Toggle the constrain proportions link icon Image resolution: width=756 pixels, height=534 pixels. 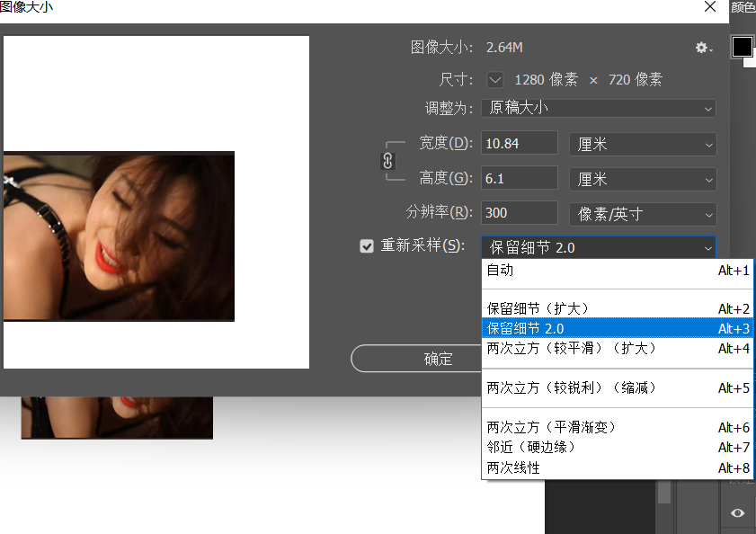387,161
